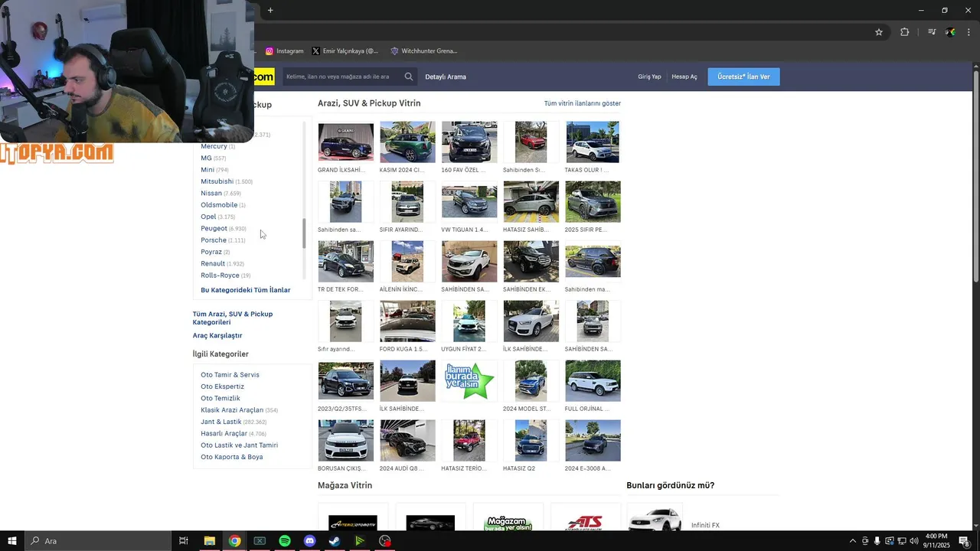Open Oto Kaporta & Boya category

(x=231, y=457)
